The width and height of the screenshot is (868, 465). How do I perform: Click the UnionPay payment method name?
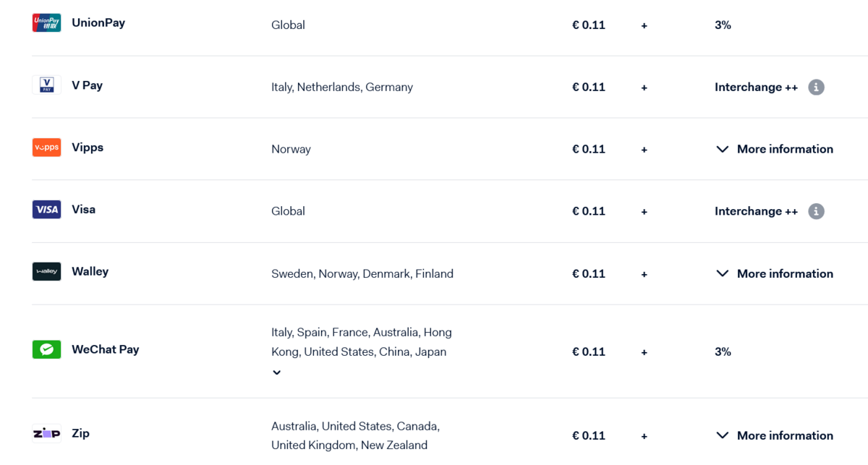pyautogui.click(x=98, y=23)
